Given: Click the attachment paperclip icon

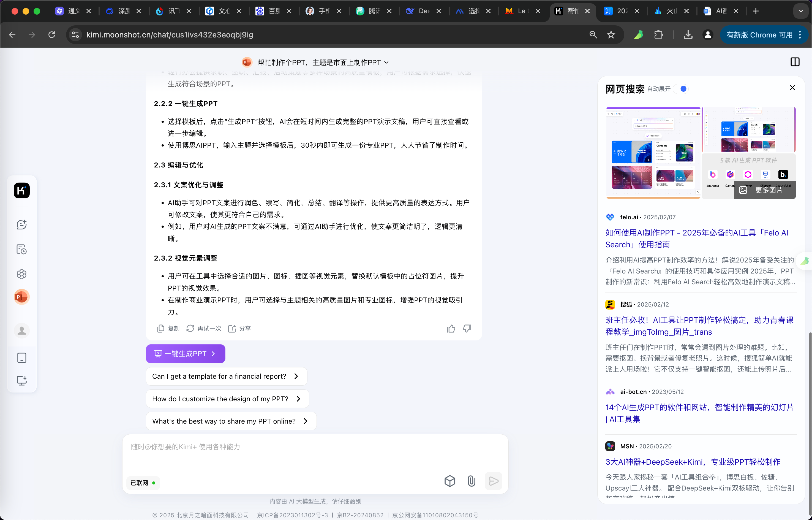Looking at the screenshot, I should click(x=471, y=481).
